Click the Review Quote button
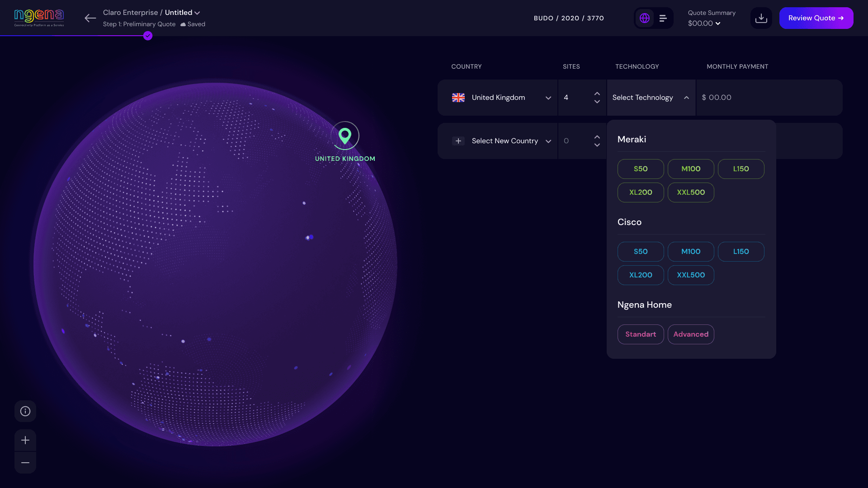This screenshot has width=868, height=488. point(816,18)
